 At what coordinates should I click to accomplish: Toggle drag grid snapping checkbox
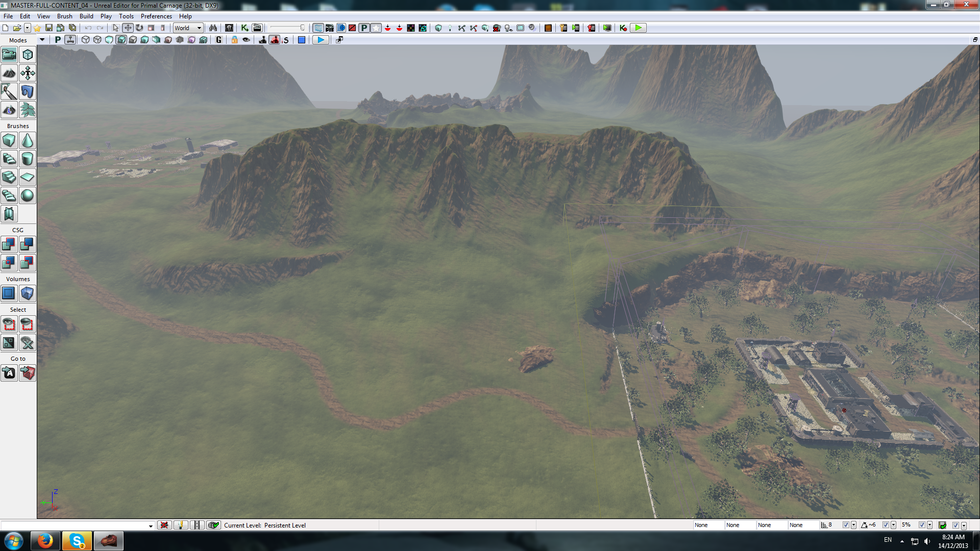[846, 525]
